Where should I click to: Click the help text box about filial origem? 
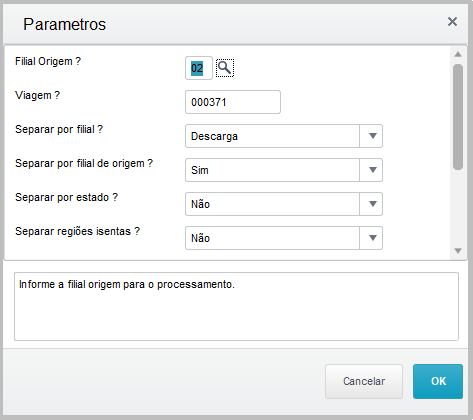coord(236,306)
